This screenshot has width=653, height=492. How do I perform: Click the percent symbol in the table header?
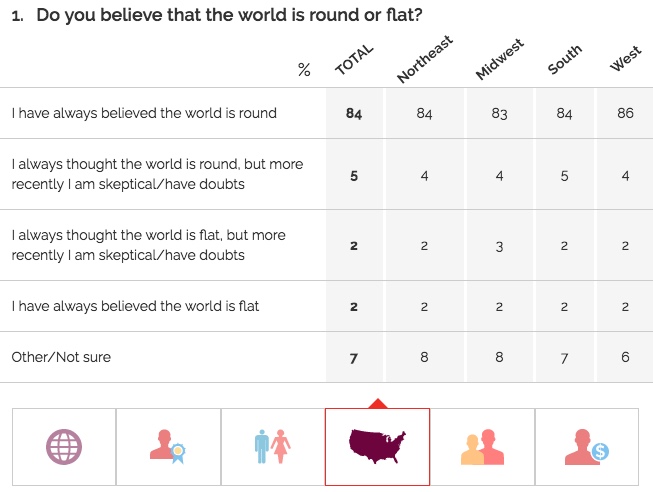[x=304, y=70]
